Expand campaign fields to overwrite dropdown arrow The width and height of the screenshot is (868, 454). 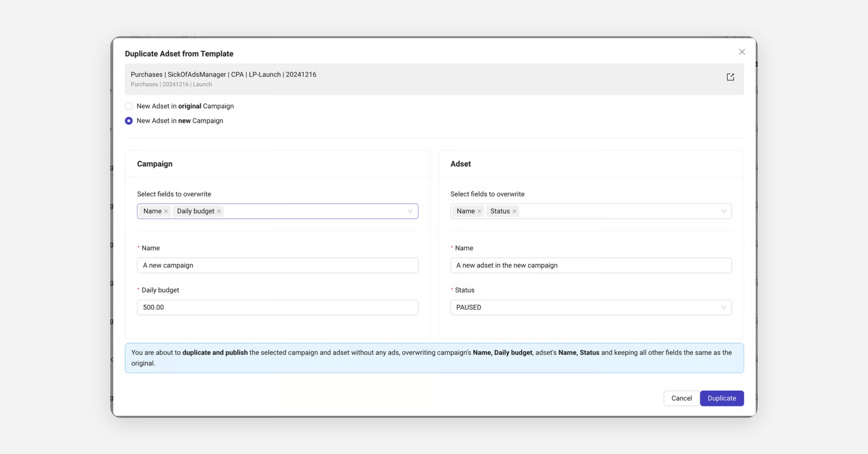point(410,211)
